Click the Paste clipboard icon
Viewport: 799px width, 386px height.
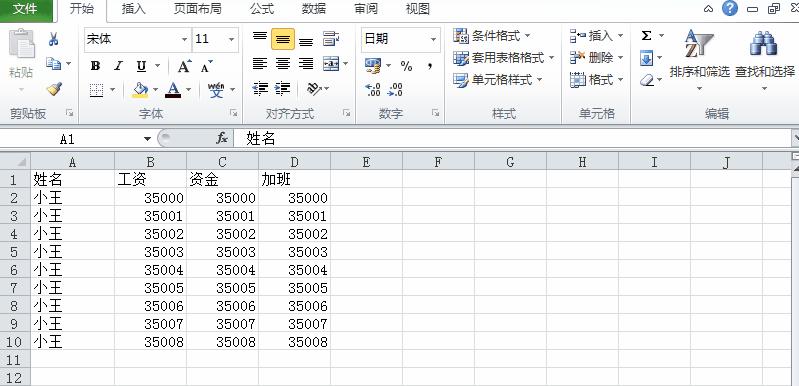(x=21, y=44)
